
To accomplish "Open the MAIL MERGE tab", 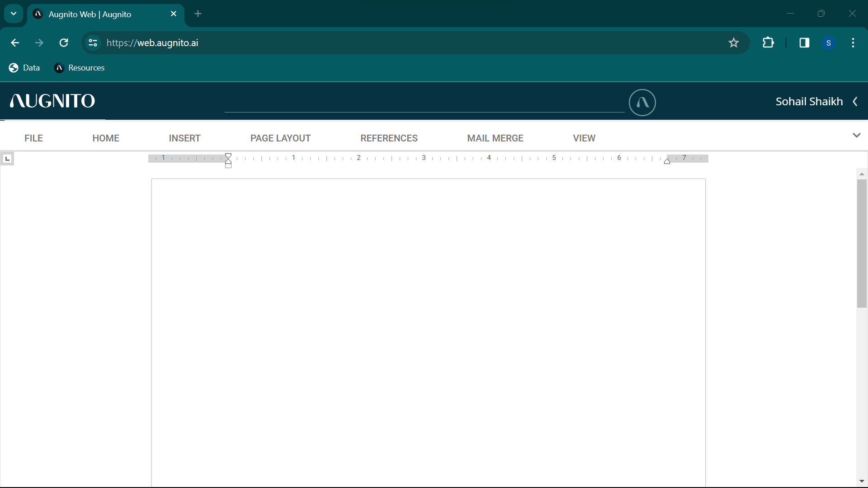I will pyautogui.click(x=495, y=138).
